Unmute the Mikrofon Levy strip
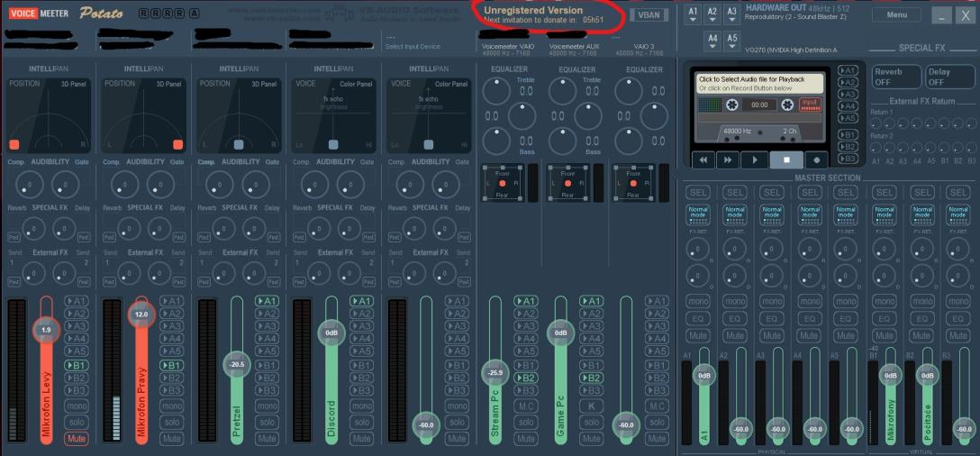The width and height of the screenshot is (980, 456). (77, 439)
